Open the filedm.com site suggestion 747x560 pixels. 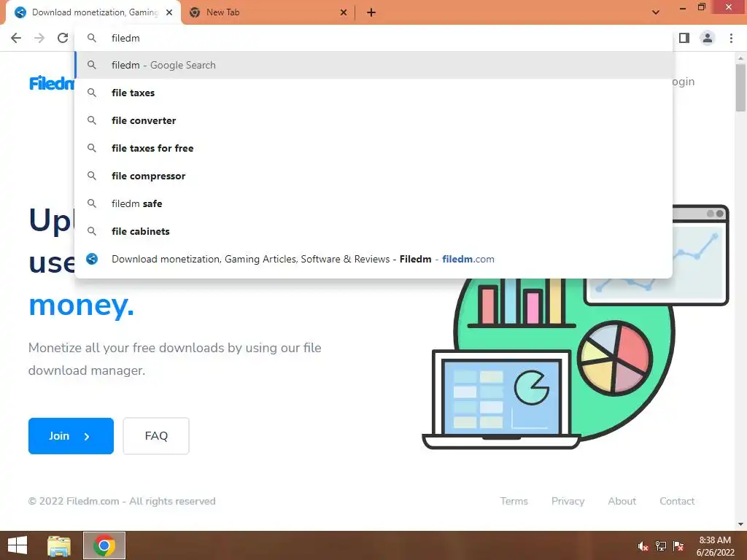tap(373, 259)
